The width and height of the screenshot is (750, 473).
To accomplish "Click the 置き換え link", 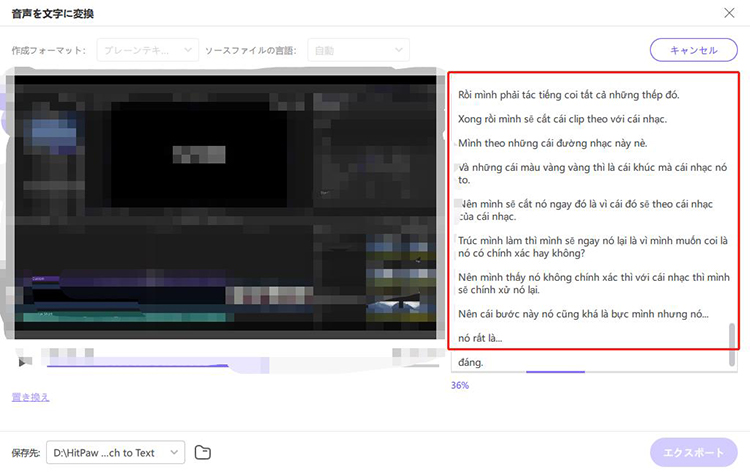I will pos(30,397).
